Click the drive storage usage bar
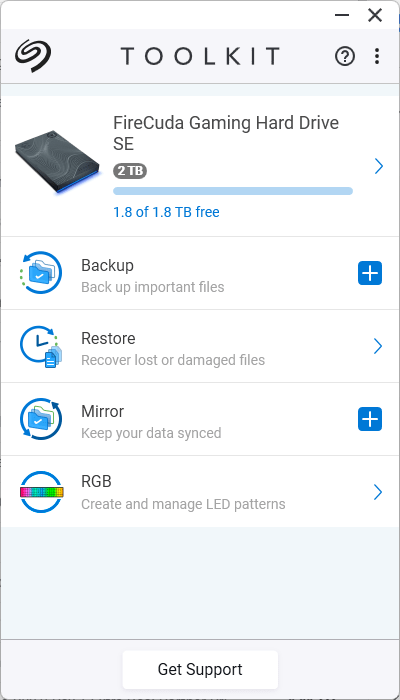The image size is (400, 700). (233, 191)
